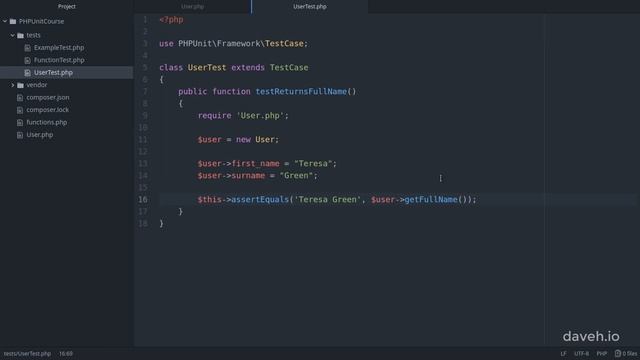The width and height of the screenshot is (640, 360).
Task: Click the Project panel header
Action: [x=67, y=7]
